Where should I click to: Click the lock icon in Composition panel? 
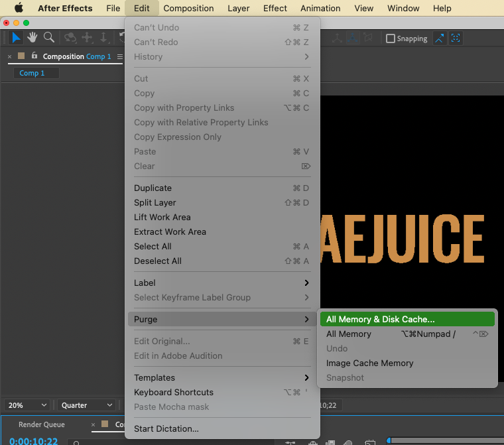[34, 56]
